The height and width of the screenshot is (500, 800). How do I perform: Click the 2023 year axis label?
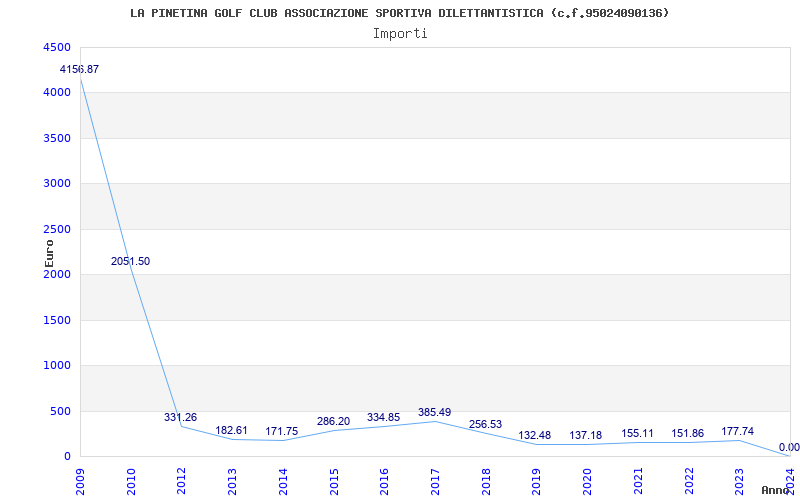(739, 480)
